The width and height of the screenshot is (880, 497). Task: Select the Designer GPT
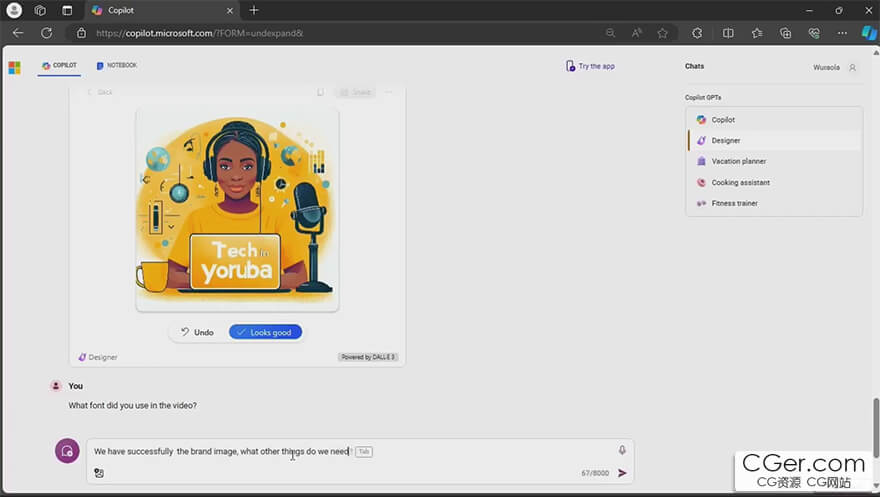tap(774, 140)
